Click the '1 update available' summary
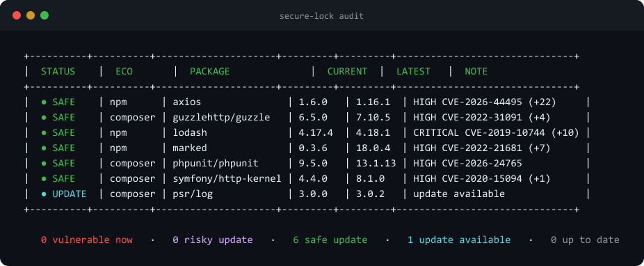 459,240
